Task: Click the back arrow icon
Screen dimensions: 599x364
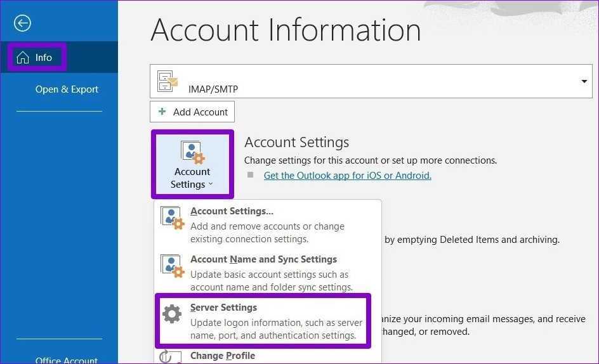Action: coord(23,23)
